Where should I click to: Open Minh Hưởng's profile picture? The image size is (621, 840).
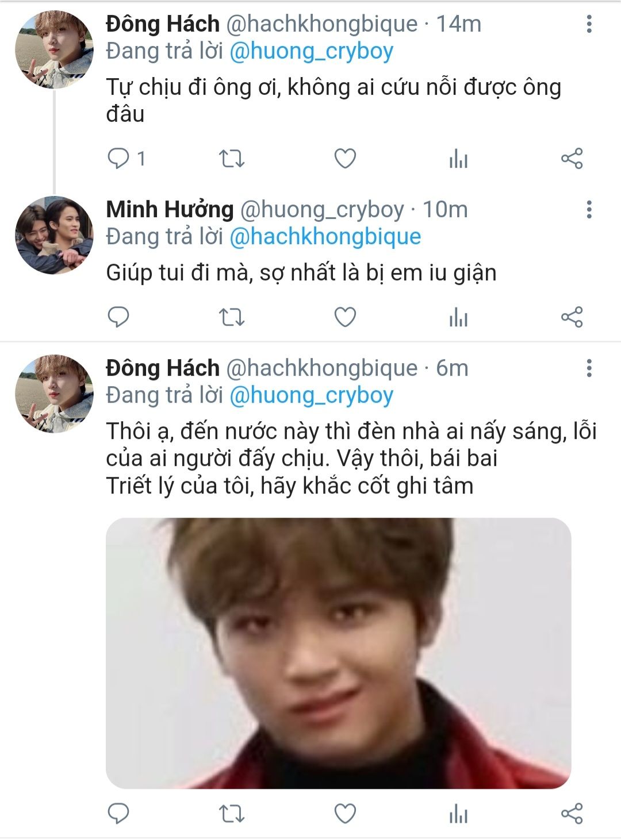coord(54,235)
